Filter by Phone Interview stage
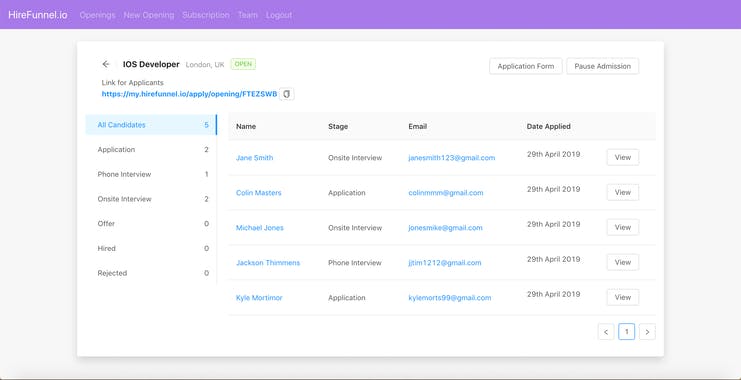Viewport: 741px width, 380px height. [x=151, y=174]
